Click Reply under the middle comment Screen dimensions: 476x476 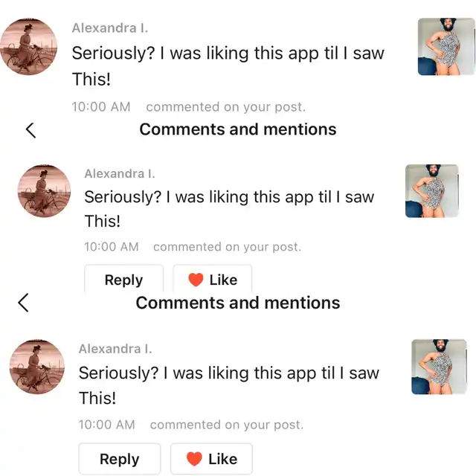pos(123,280)
